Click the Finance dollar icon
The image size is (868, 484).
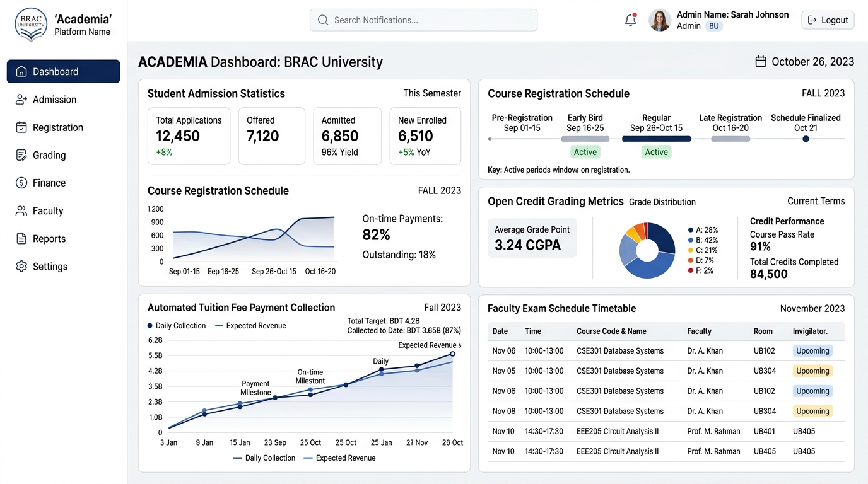pos(21,183)
